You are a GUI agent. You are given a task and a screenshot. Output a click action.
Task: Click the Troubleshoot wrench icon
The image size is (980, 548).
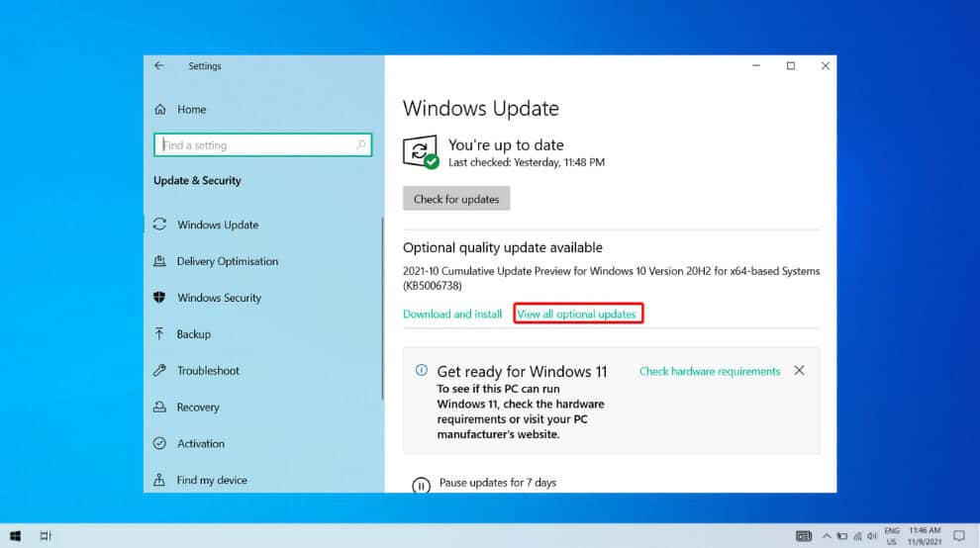(160, 370)
